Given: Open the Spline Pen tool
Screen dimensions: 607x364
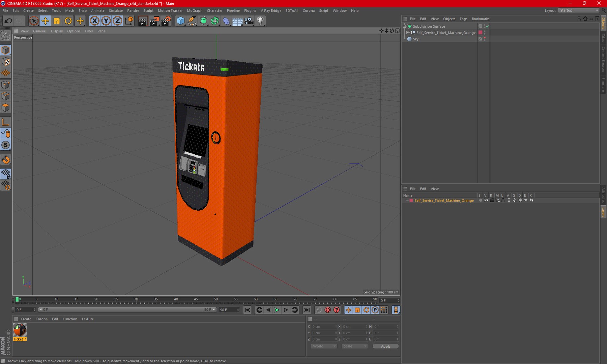Looking at the screenshot, I should (192, 21).
